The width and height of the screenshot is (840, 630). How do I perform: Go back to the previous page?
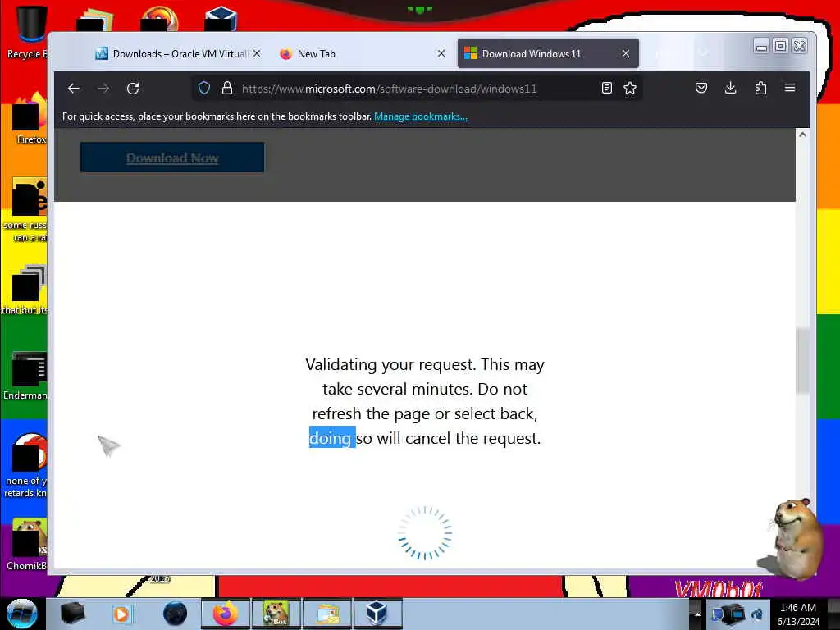tap(74, 89)
